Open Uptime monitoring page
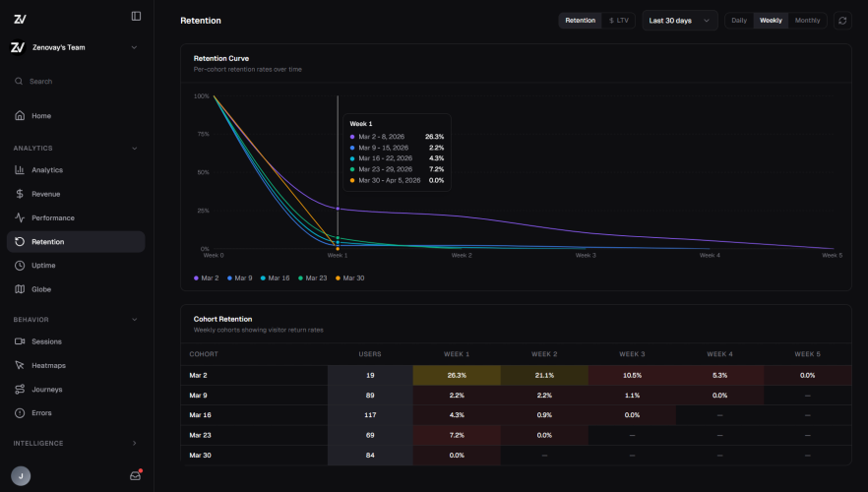The height and width of the screenshot is (492, 868). [x=43, y=266]
